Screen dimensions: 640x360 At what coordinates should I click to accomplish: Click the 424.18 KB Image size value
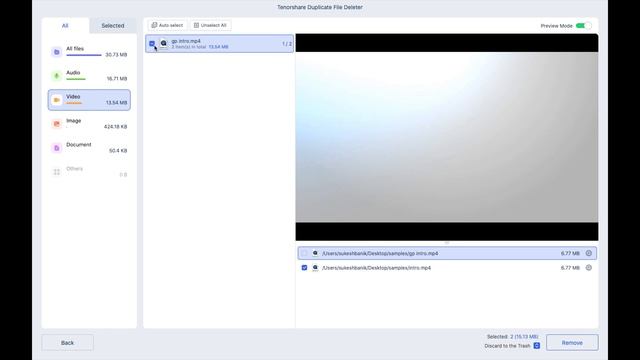pos(116,127)
